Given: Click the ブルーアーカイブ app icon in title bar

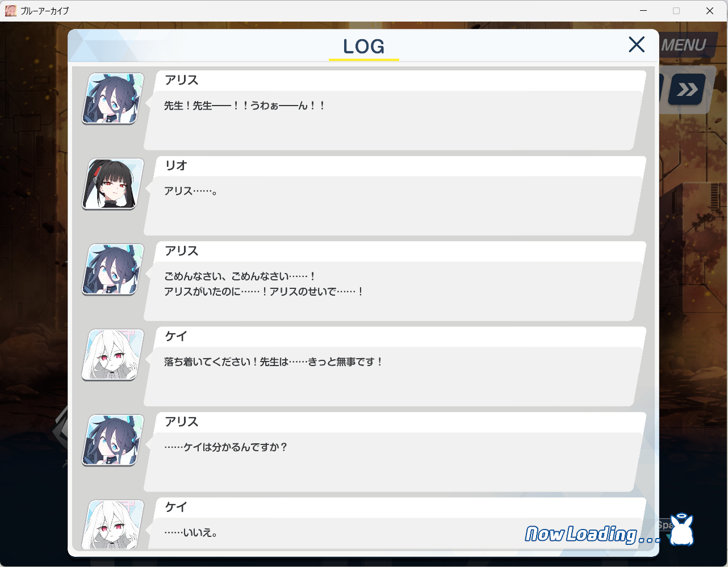Looking at the screenshot, I should click(x=11, y=11).
